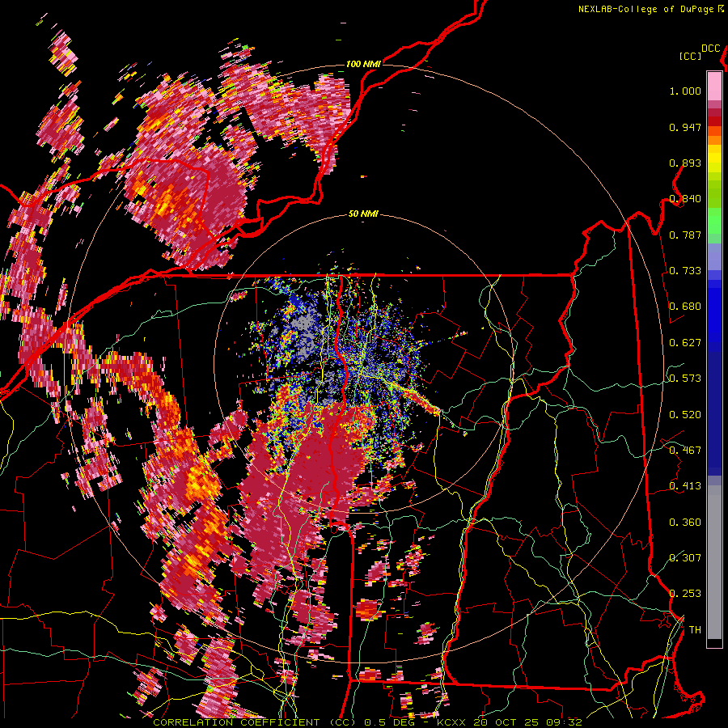
Task: Click the DCC label above the color bar
Action: (x=710, y=49)
